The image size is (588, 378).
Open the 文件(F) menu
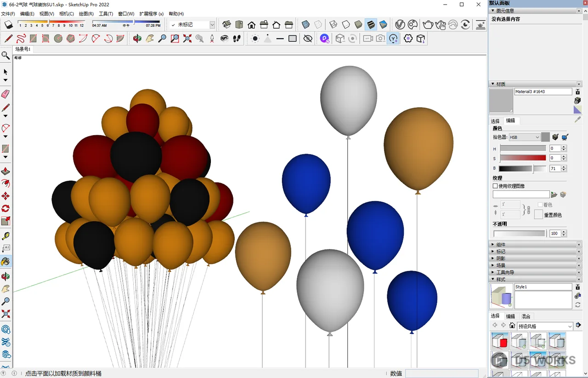coord(8,14)
